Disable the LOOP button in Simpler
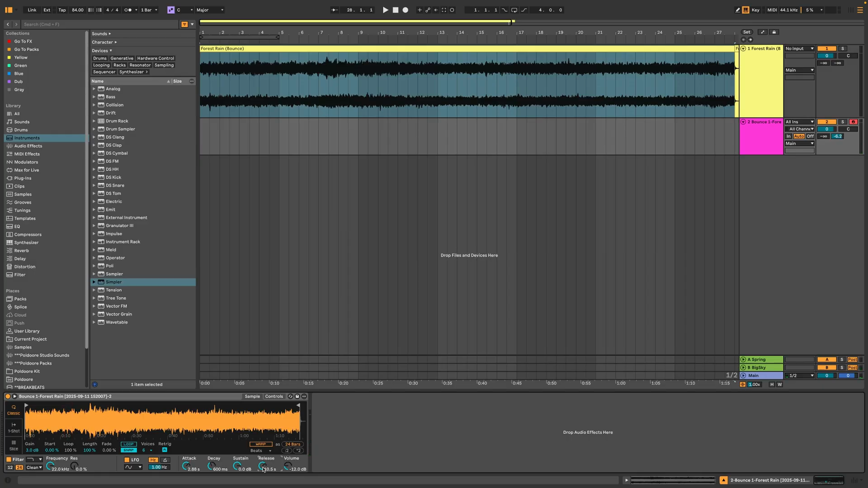Screen dimensions: 868x488 (128, 444)
